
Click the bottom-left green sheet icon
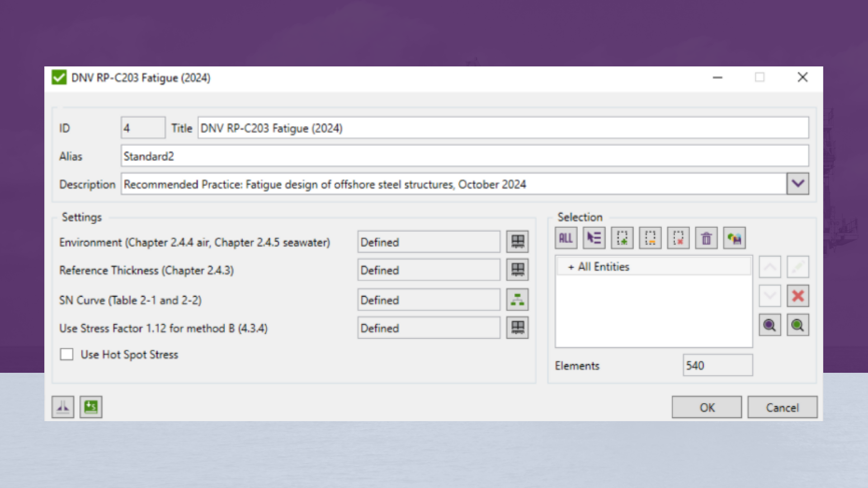(91, 407)
